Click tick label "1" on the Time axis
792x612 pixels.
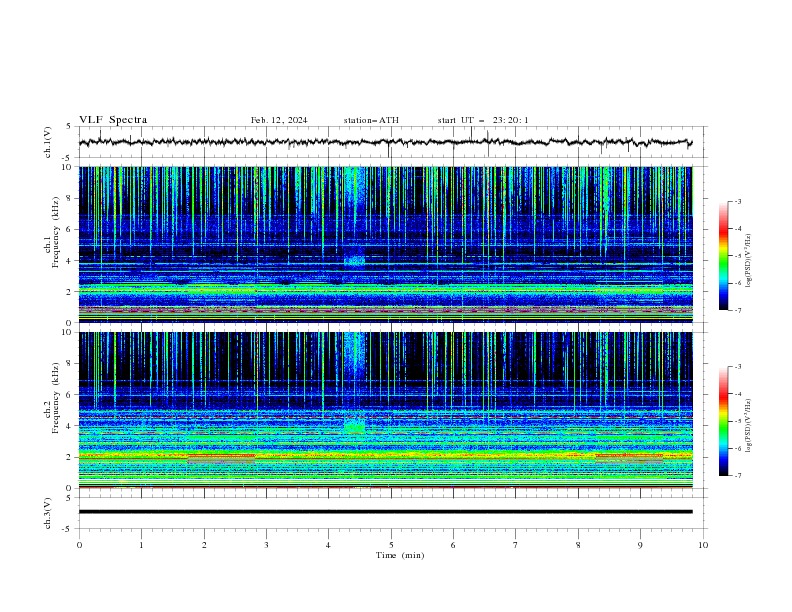[141, 545]
